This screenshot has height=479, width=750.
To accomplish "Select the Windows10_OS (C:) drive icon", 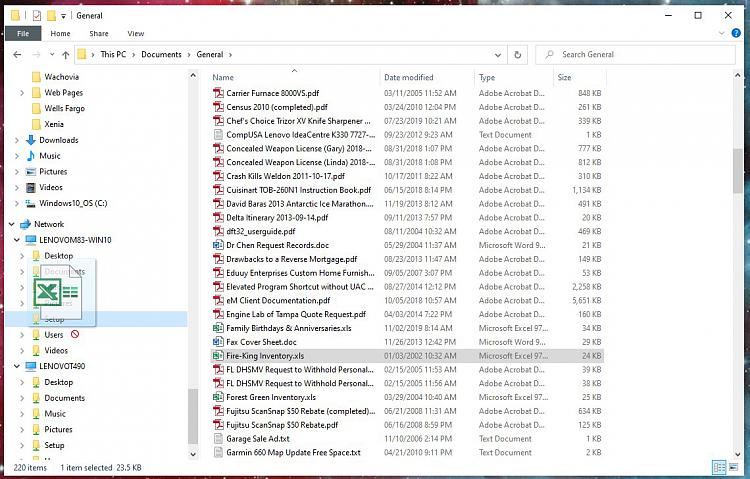I will point(31,203).
